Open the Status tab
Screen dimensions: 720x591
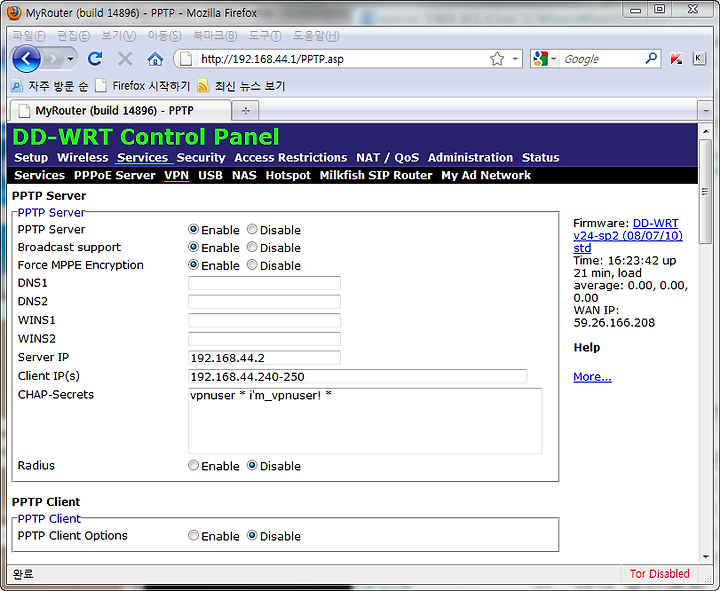tap(540, 158)
